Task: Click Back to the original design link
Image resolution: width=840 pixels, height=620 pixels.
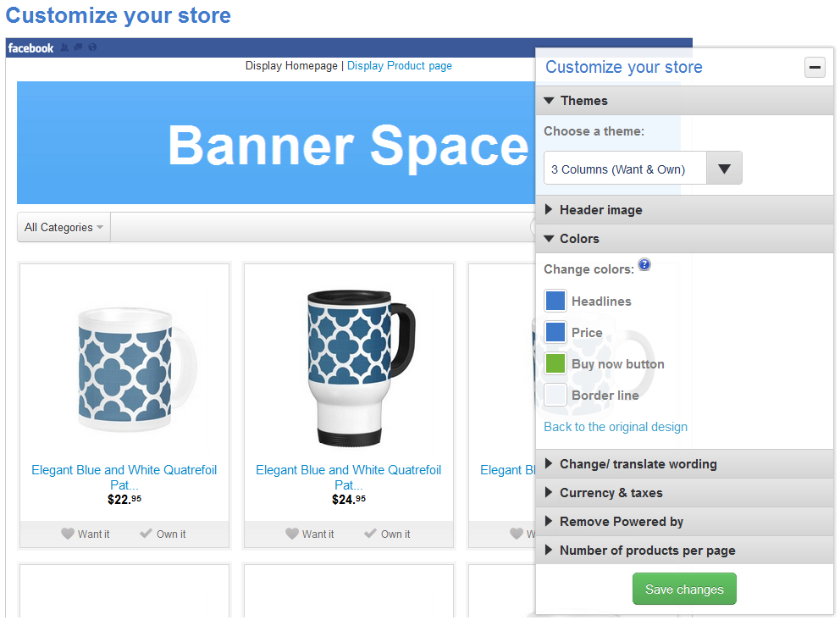Action: 616,427
